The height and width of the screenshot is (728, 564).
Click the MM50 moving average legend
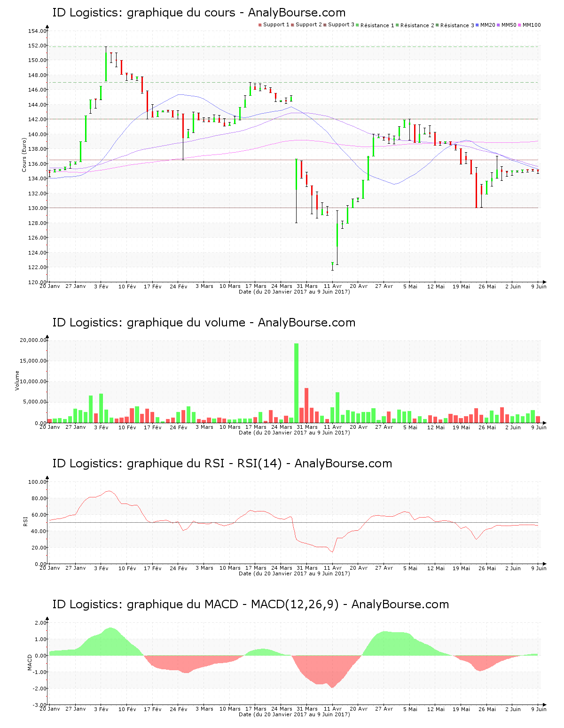(x=507, y=25)
